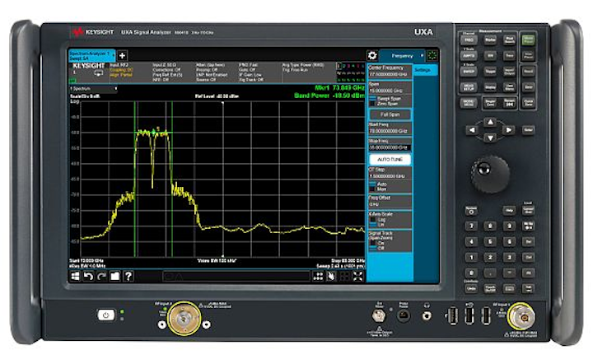Image resolution: width=593 pixels, height=364 pixels.
Task: Click the power button on the front panel
Action: coord(106,315)
